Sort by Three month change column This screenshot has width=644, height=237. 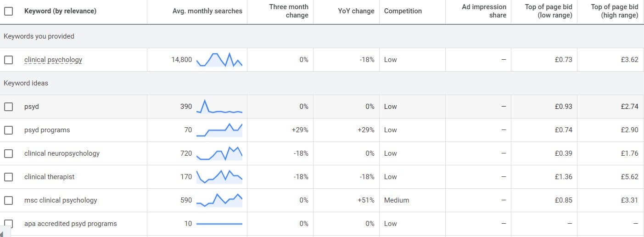point(288,11)
